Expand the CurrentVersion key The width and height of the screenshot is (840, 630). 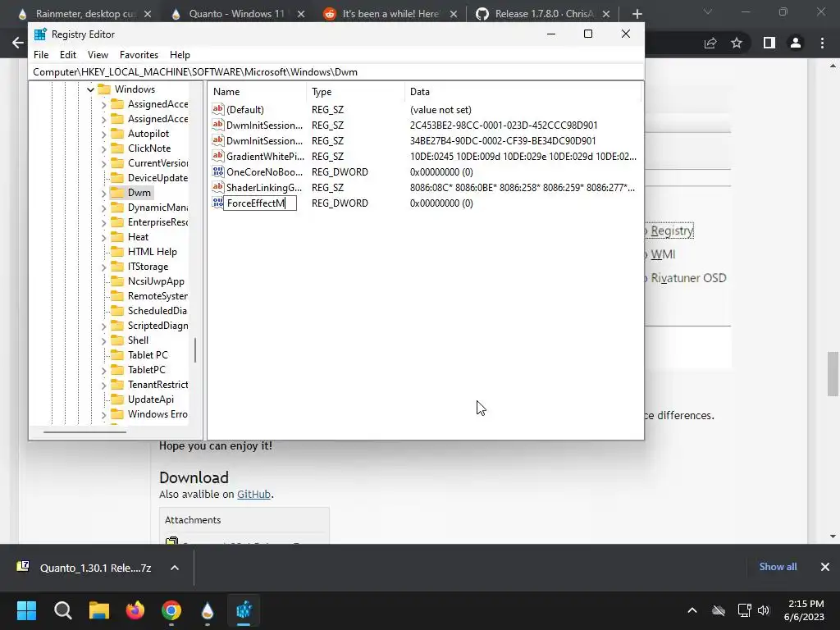(104, 163)
